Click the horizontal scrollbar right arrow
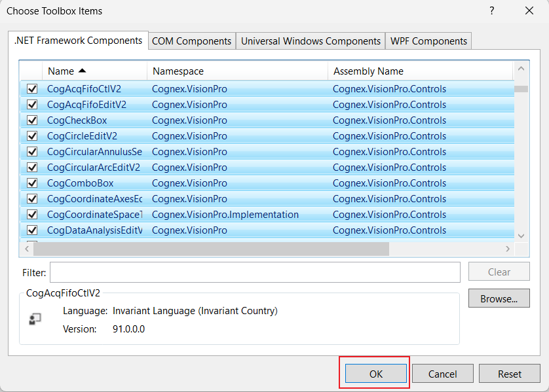549x392 pixels. [508, 249]
